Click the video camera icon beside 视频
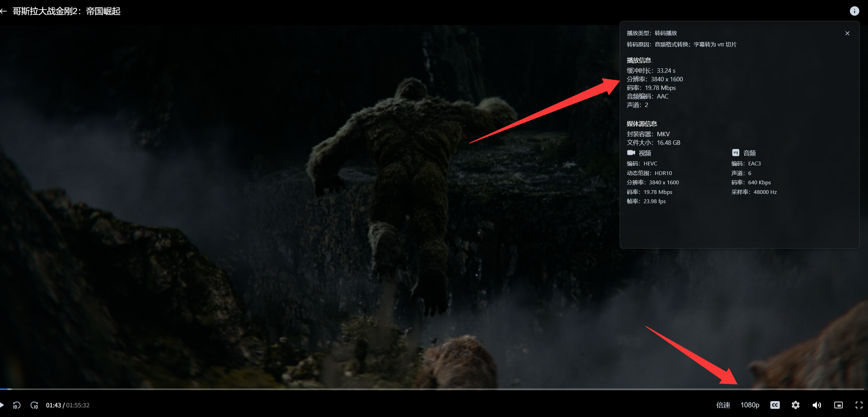This screenshot has height=417, width=868. [x=631, y=152]
